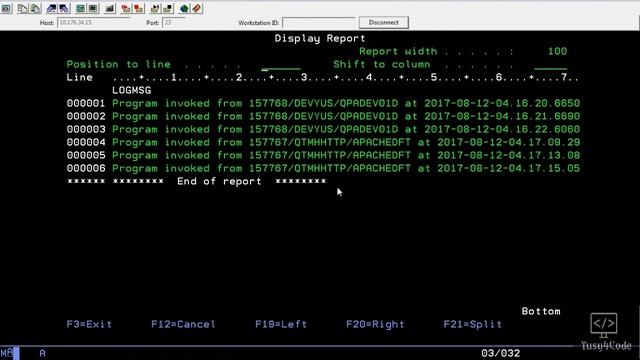Click the Disconnect button
The image size is (640, 360).
pos(384,22)
